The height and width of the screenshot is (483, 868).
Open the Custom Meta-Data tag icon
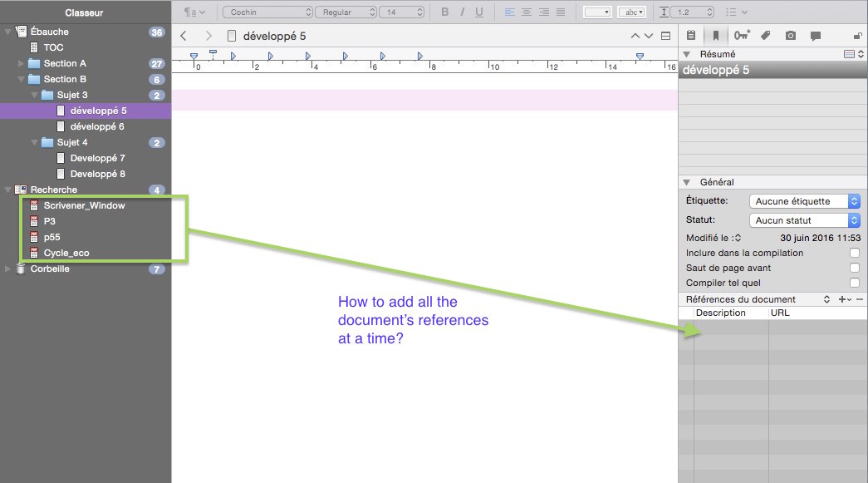pyautogui.click(x=766, y=36)
